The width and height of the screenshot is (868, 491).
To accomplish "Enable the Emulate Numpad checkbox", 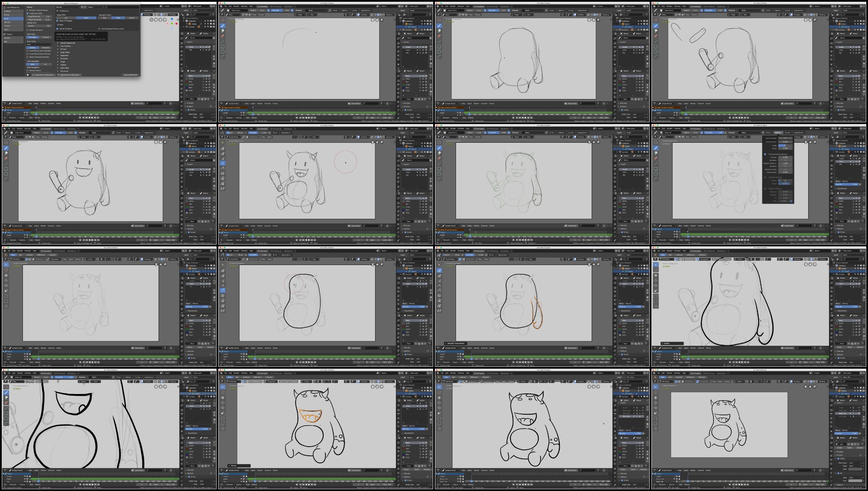I will coord(28,30).
